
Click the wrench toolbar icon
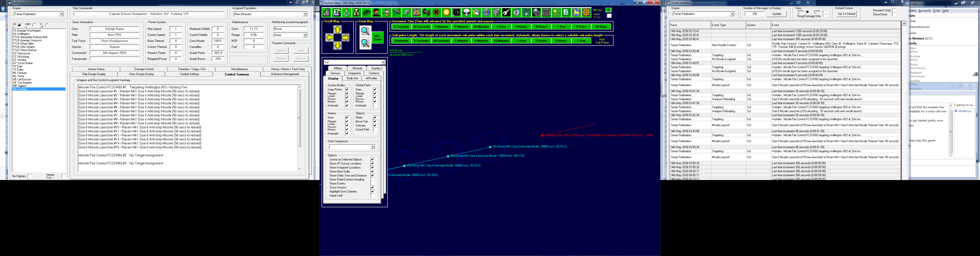coord(506,12)
